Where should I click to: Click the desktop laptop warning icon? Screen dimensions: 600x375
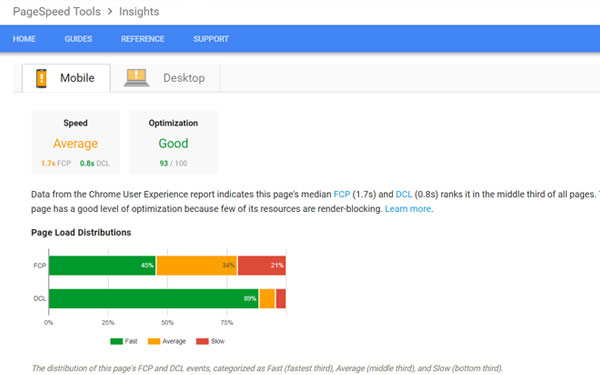click(x=136, y=78)
